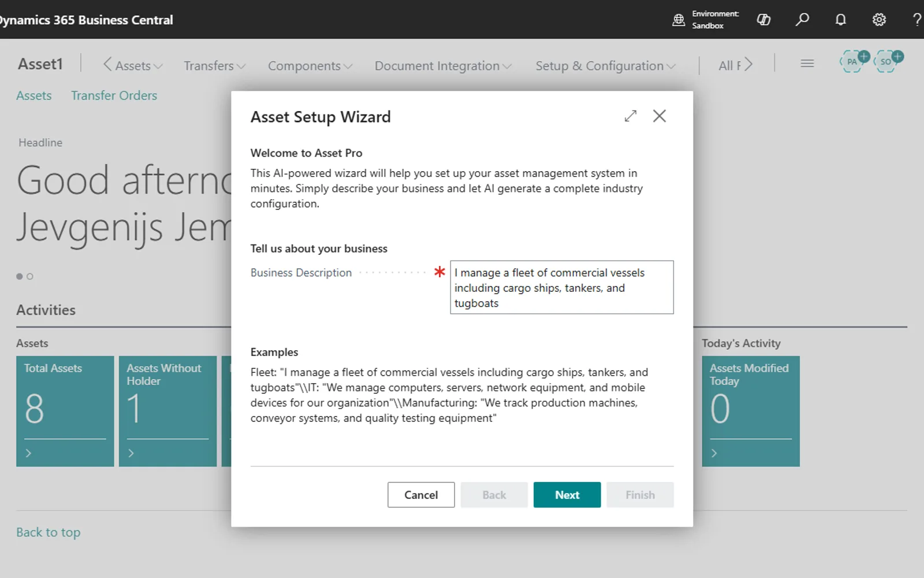This screenshot has width=924, height=578.
Task: Open the search magnifier icon
Action: [x=802, y=20]
